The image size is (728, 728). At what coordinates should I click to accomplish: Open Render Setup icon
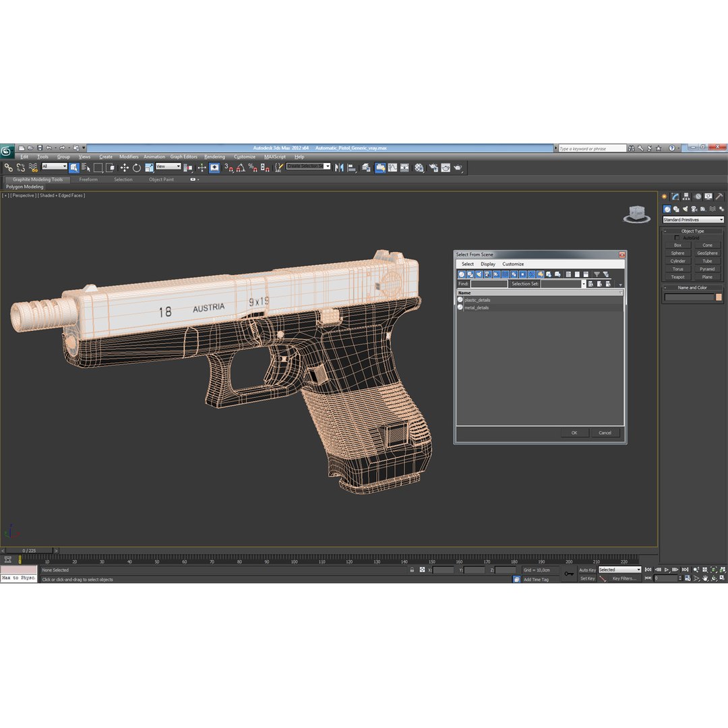click(433, 168)
